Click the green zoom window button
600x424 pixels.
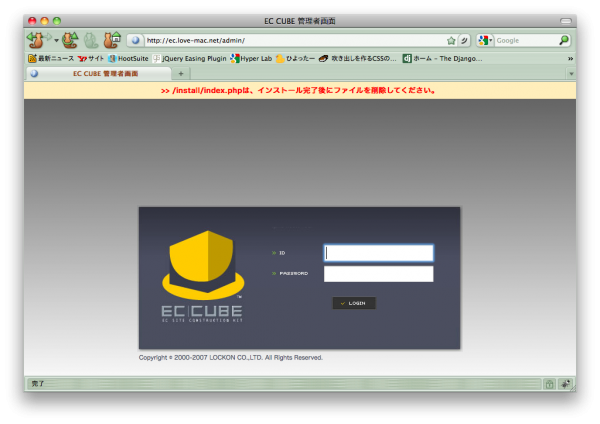tap(57, 21)
